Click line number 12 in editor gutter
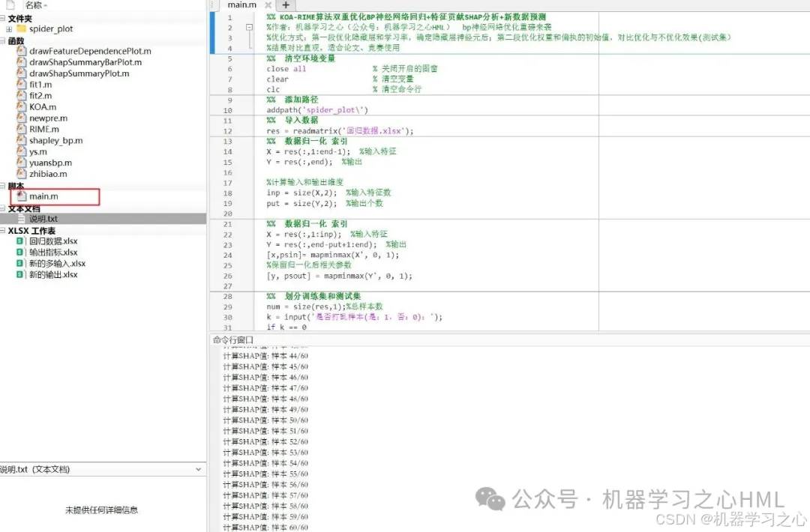 point(228,131)
